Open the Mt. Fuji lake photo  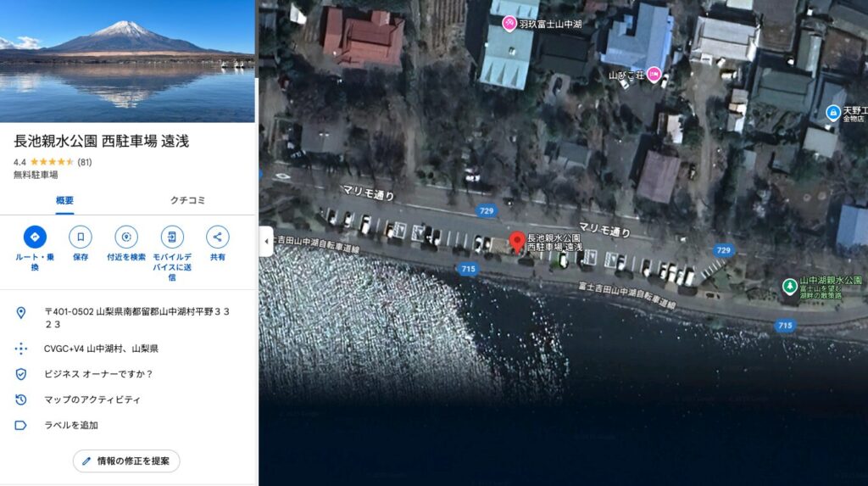[x=127, y=61]
